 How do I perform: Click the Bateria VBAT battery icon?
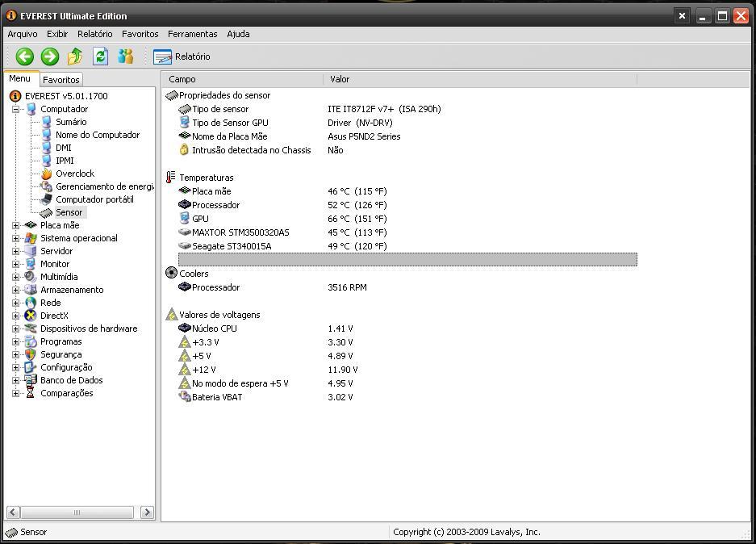point(185,397)
